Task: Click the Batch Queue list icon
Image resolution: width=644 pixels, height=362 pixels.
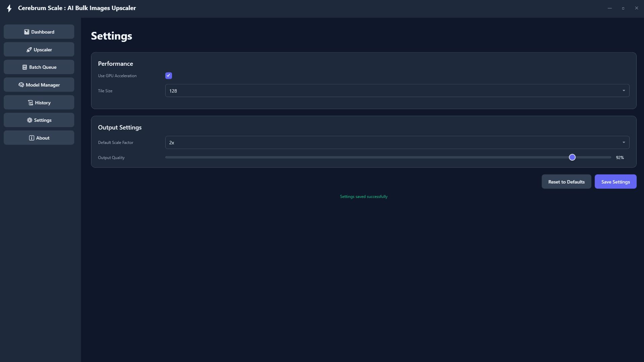Action: (25, 67)
